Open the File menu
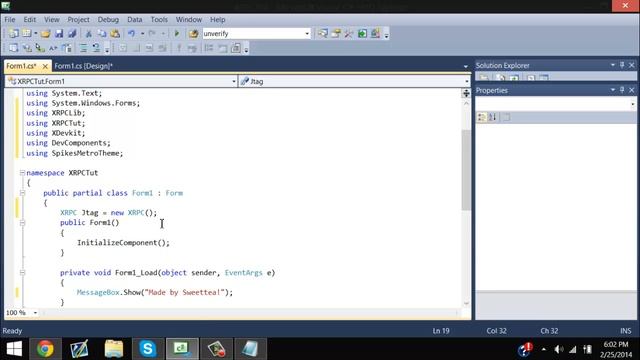 coord(10,20)
